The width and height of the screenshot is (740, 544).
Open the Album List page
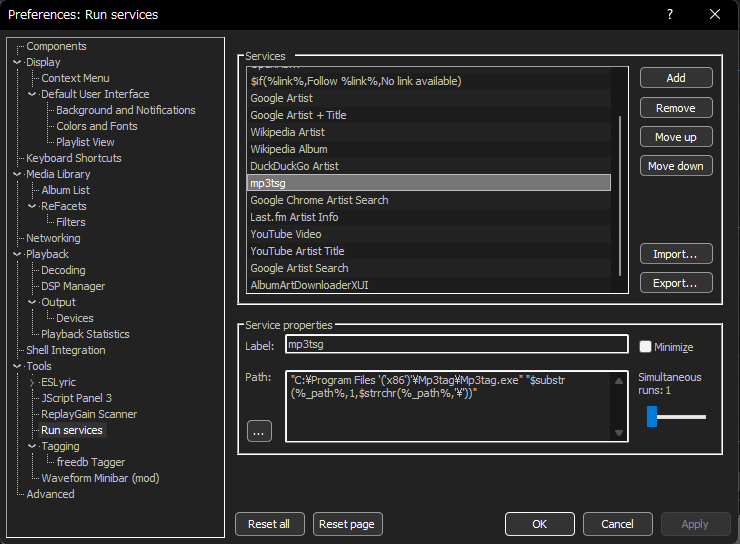point(65,190)
